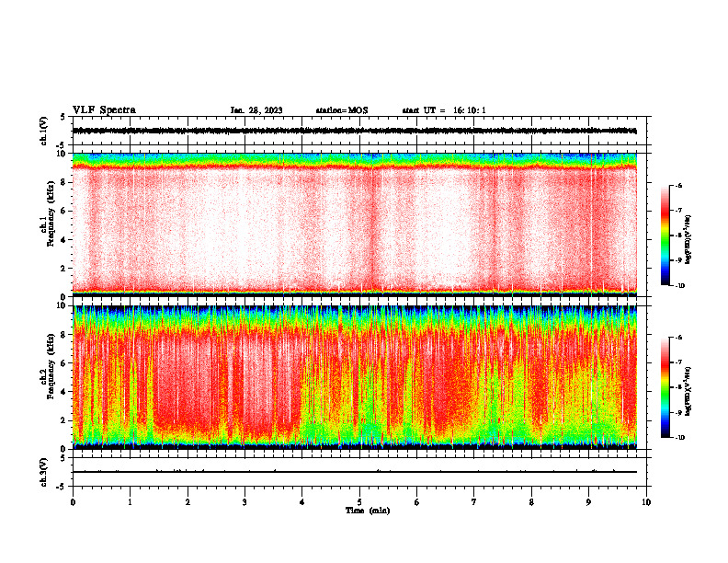Click the "start UT = 16:10:1" header text

click(444, 110)
